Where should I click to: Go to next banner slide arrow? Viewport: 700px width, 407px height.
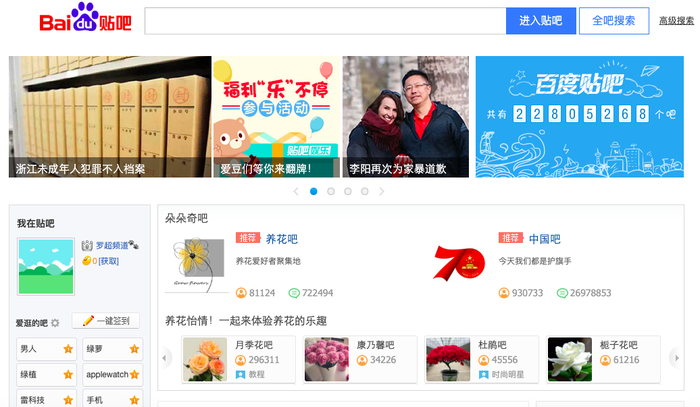[381, 191]
